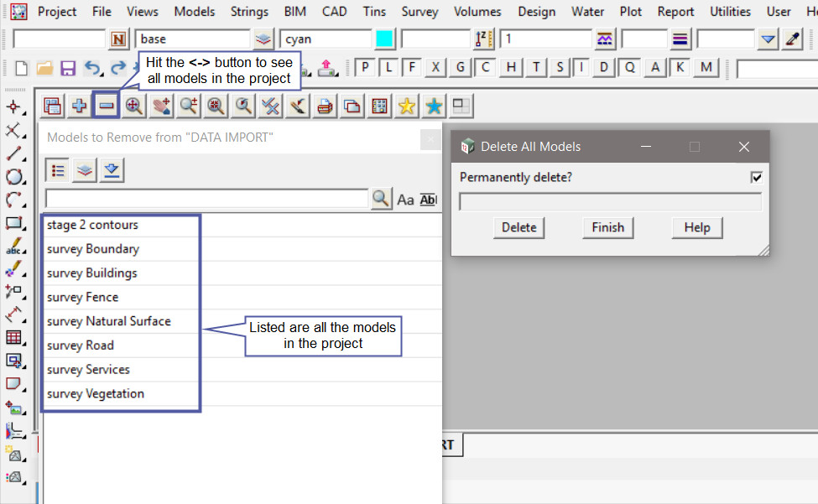Expand the blue down-arrow dropdown in toolbar

click(768, 39)
